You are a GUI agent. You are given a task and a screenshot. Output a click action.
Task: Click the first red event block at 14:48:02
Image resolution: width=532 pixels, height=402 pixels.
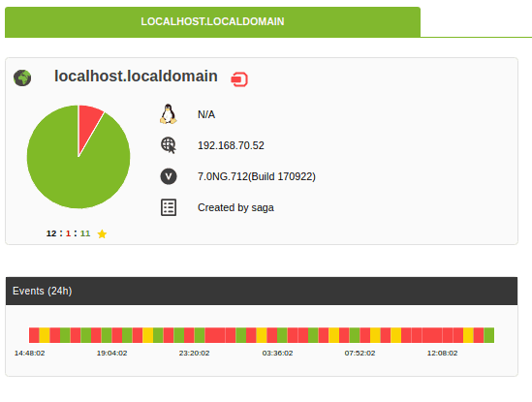[x=34, y=335]
